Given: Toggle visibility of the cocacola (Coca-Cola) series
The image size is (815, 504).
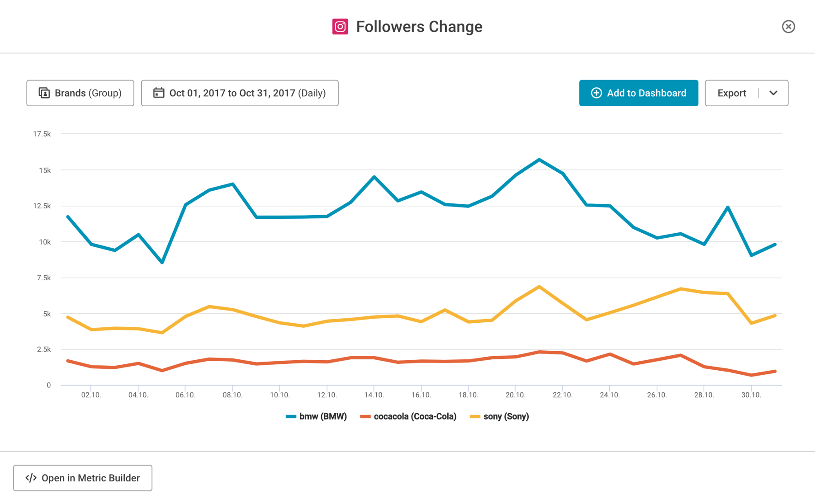Looking at the screenshot, I should (x=415, y=416).
